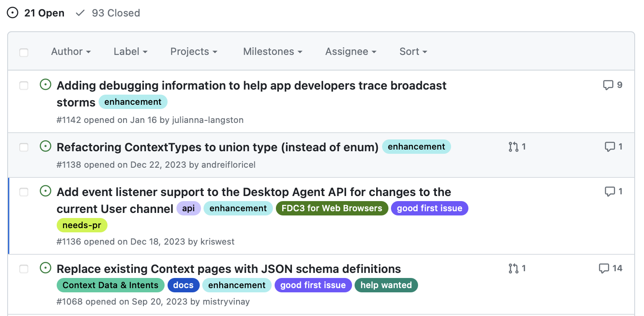Open the Author filter dropdown
Image resolution: width=644 pixels, height=316 pixels.
[x=71, y=52]
